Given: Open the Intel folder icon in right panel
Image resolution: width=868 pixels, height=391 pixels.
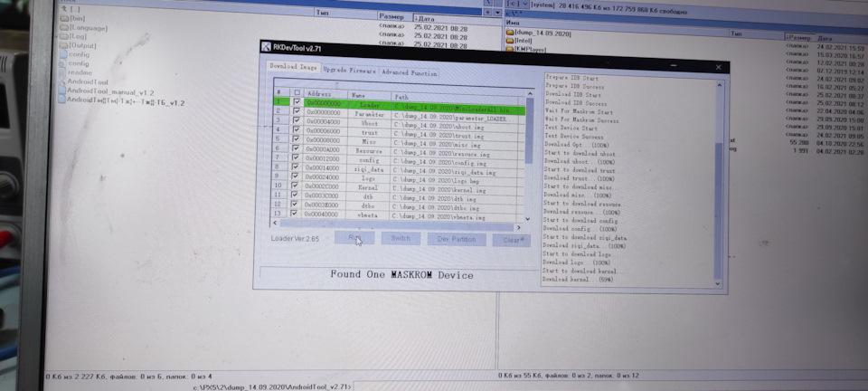Looking at the screenshot, I should 510,41.
